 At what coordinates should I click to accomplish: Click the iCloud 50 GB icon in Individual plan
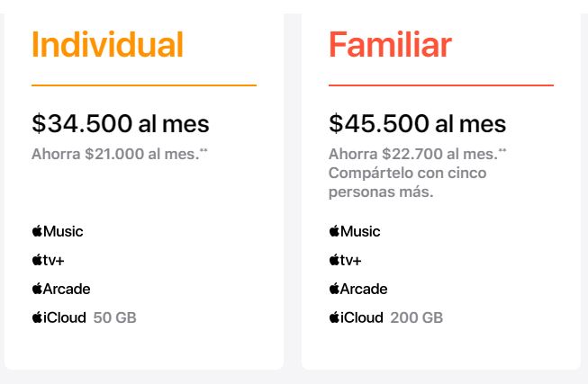tap(59, 317)
